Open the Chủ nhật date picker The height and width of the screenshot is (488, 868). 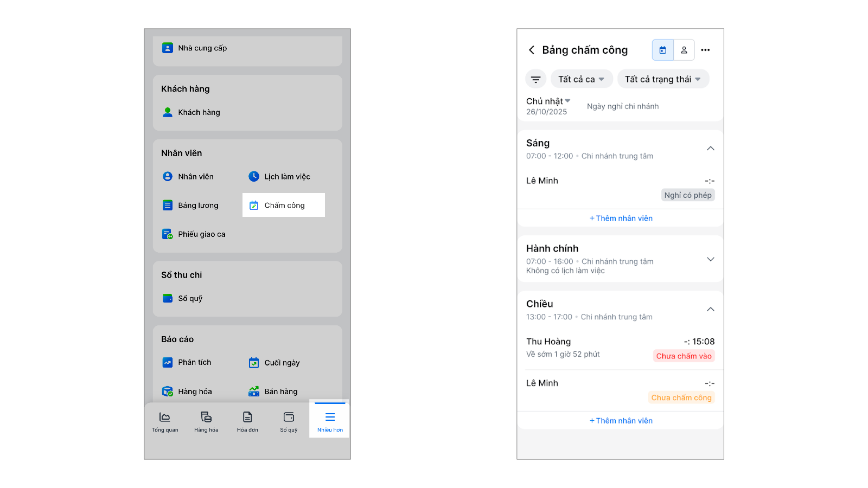pos(548,101)
